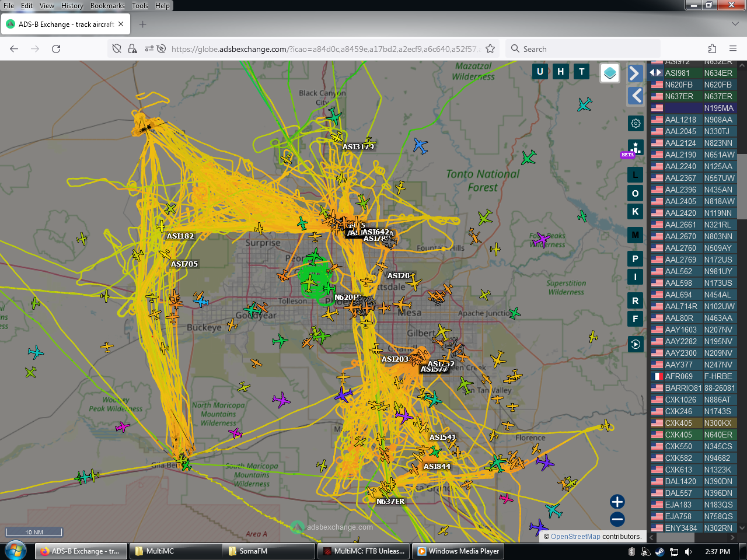Open the File menu

click(x=9, y=6)
